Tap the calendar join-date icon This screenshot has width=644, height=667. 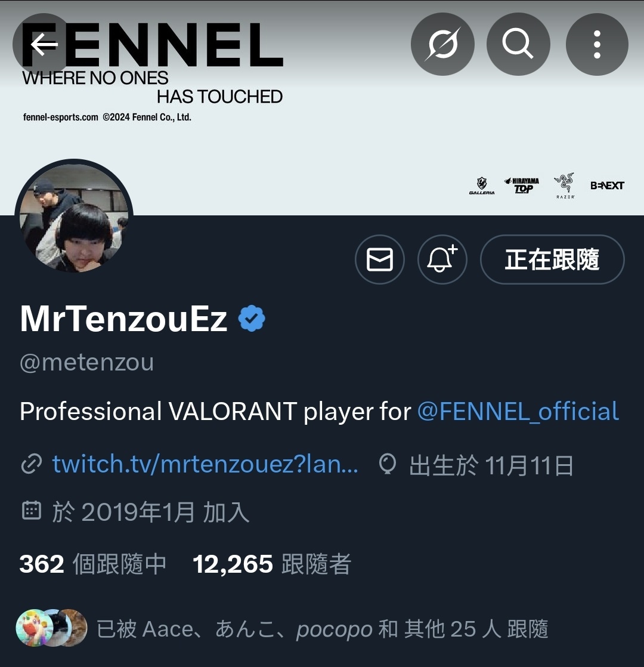pyautogui.click(x=32, y=511)
